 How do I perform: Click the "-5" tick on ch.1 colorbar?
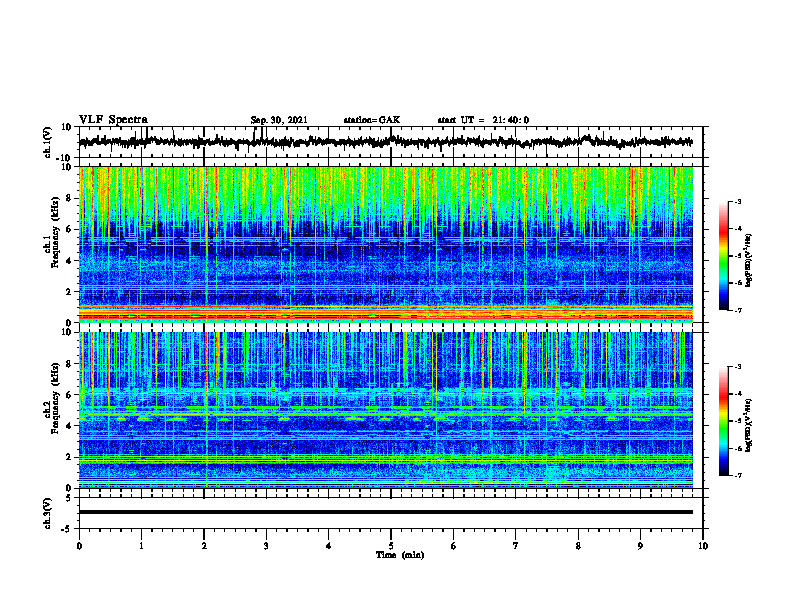(x=737, y=256)
